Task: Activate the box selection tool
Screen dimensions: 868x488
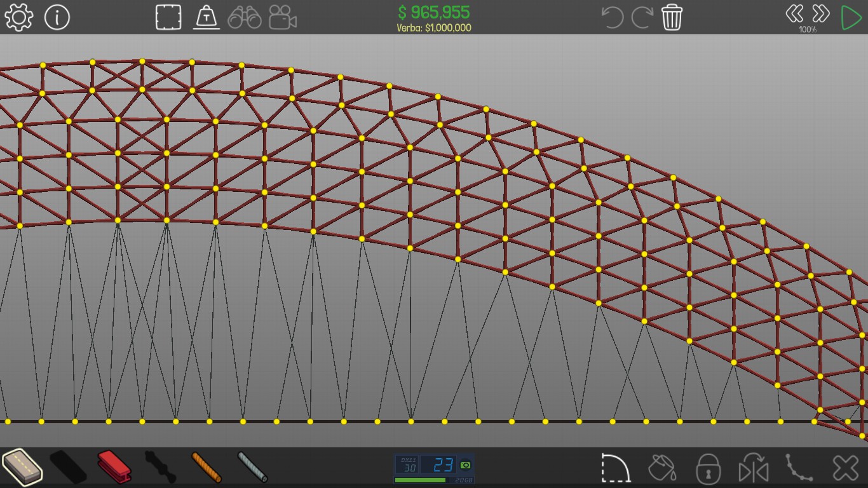Action: (x=168, y=17)
